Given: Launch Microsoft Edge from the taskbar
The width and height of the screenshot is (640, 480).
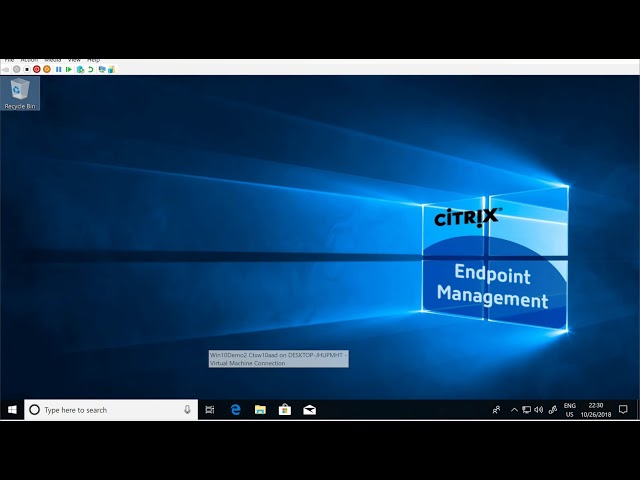Looking at the screenshot, I should coord(236,409).
